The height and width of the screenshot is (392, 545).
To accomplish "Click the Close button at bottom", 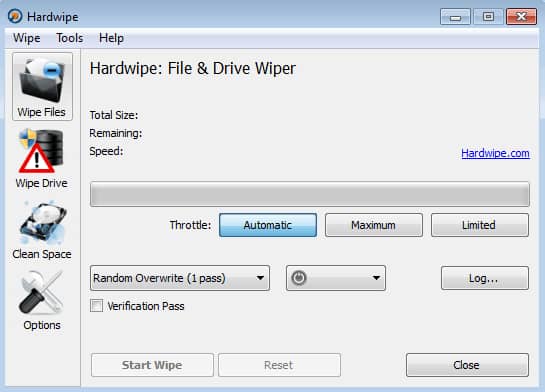I will tap(467, 365).
